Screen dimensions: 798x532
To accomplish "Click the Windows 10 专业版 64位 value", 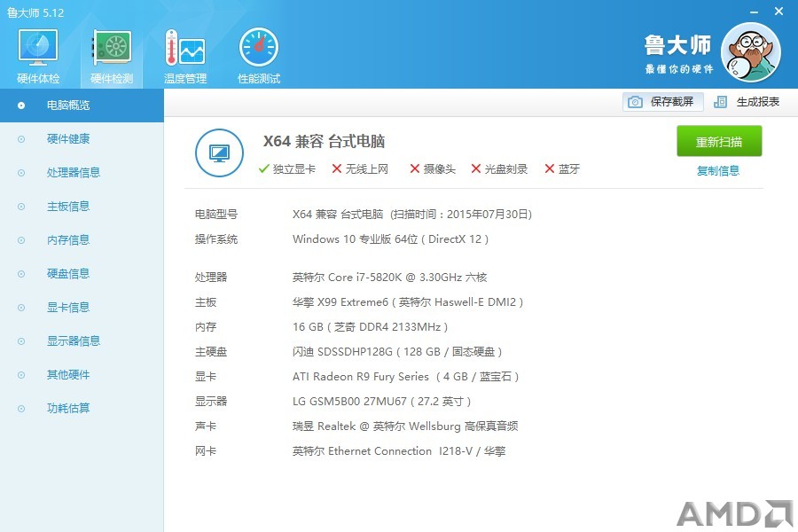I will tap(390, 239).
